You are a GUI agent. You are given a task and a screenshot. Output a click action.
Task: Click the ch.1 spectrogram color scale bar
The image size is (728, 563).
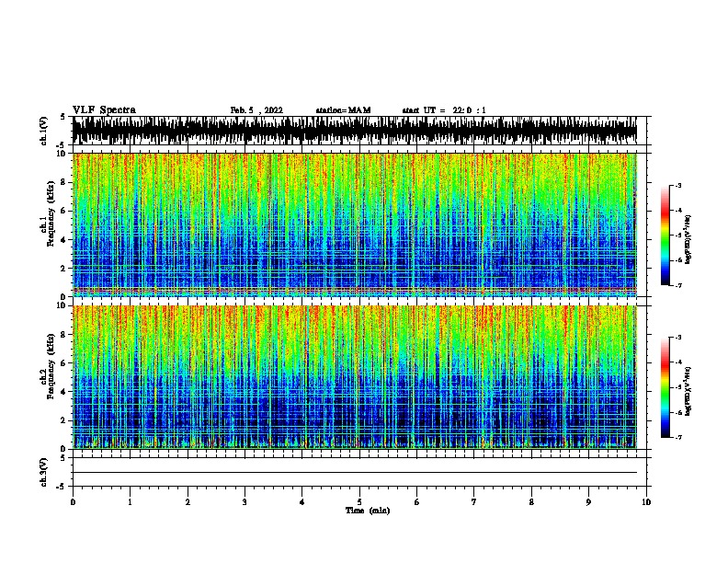pos(665,236)
